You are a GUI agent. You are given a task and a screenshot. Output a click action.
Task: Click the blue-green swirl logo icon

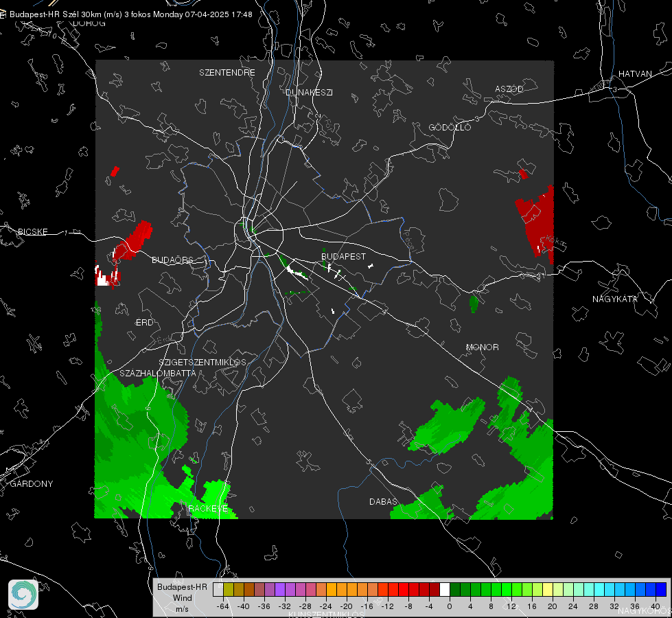pos(23,595)
